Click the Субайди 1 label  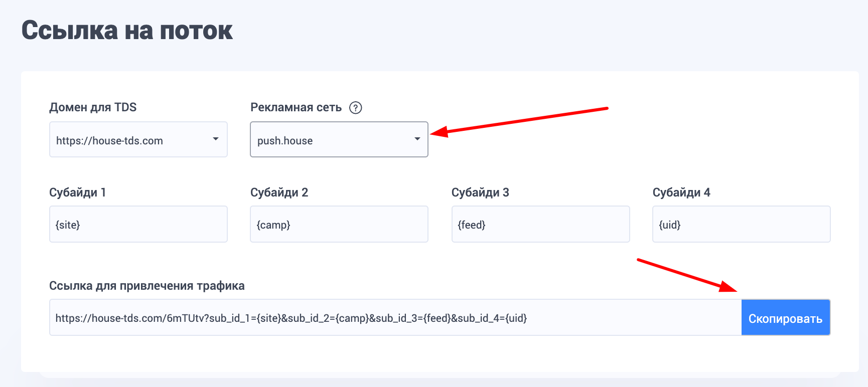(78, 192)
